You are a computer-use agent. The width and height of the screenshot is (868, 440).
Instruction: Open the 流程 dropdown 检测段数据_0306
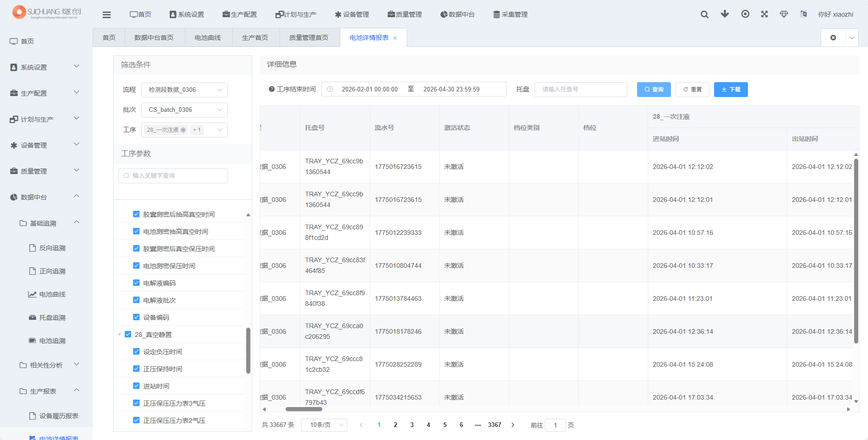click(185, 90)
